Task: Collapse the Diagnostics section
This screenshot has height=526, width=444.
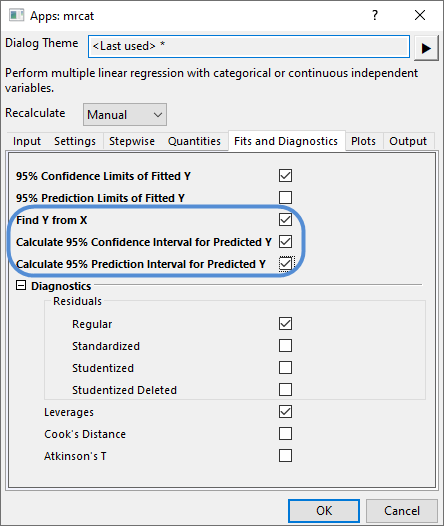Action: tap(21, 285)
